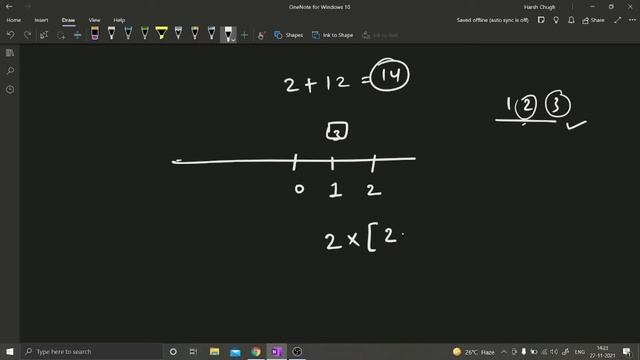Open Chrome from taskbar
The width and height of the screenshot is (640, 360).
coord(256,351)
